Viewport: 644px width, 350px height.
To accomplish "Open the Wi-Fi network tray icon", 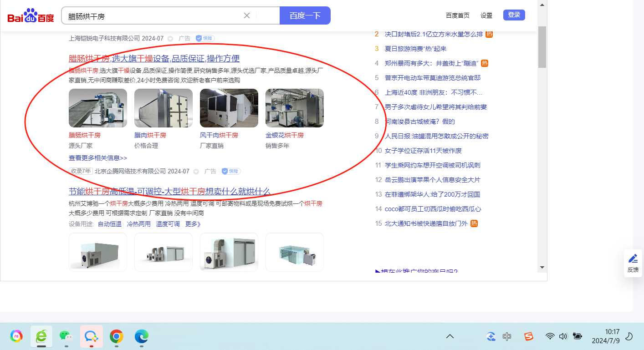I will click(x=550, y=336).
